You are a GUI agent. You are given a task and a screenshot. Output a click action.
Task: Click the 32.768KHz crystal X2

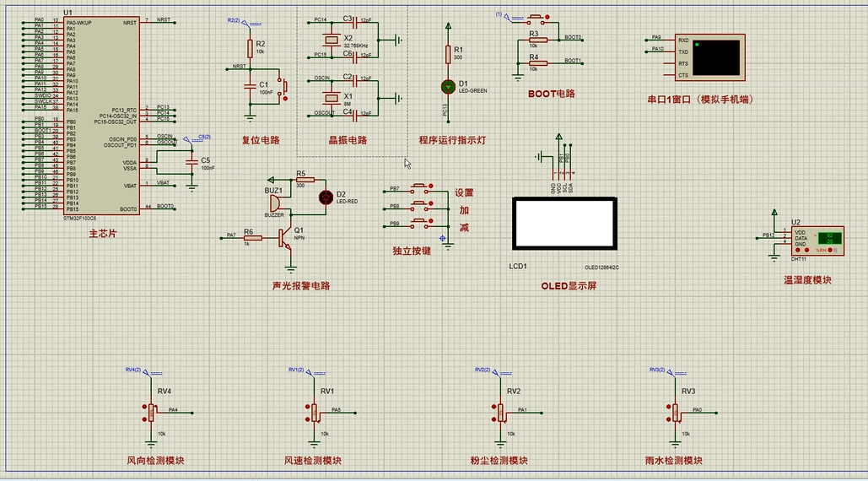coord(331,40)
